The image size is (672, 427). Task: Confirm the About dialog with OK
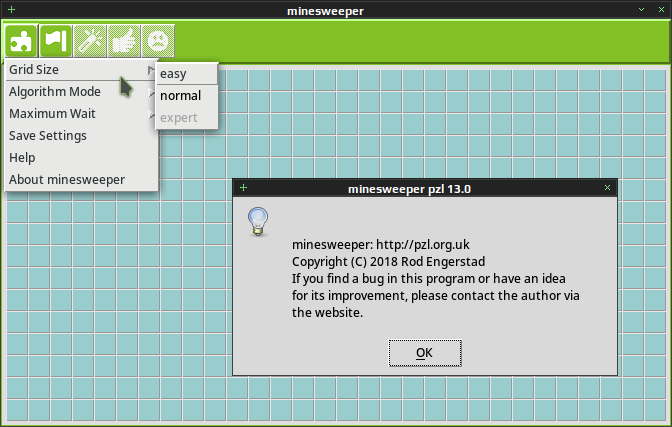(425, 353)
